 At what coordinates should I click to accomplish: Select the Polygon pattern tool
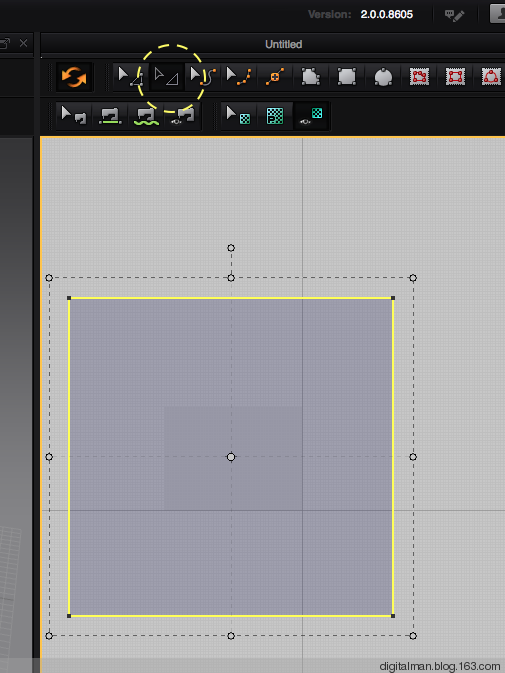coord(311,77)
